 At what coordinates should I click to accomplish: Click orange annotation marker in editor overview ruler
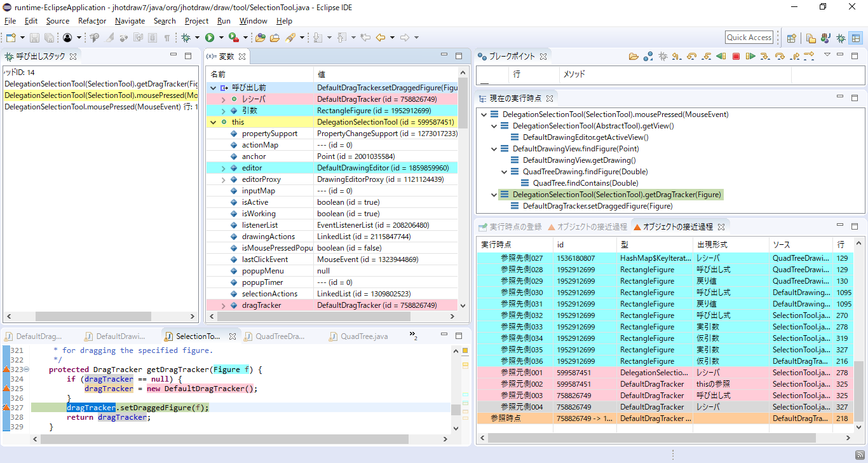tap(465, 351)
